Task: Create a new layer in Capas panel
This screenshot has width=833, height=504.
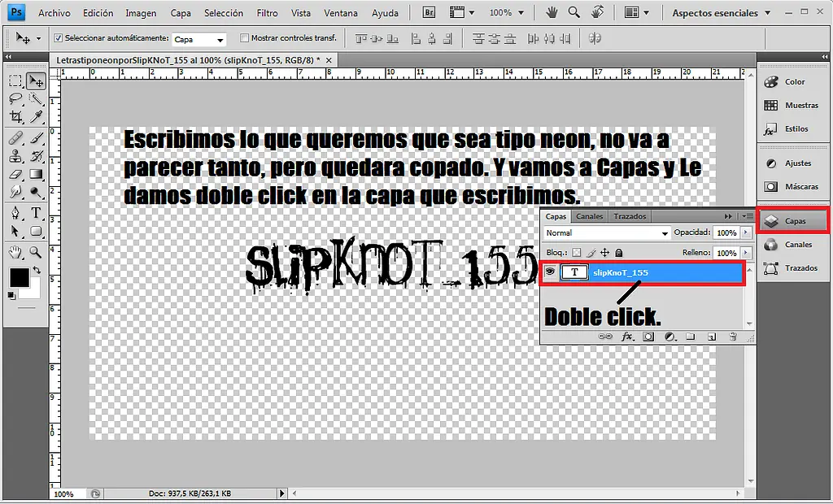Action: pyautogui.click(x=712, y=337)
